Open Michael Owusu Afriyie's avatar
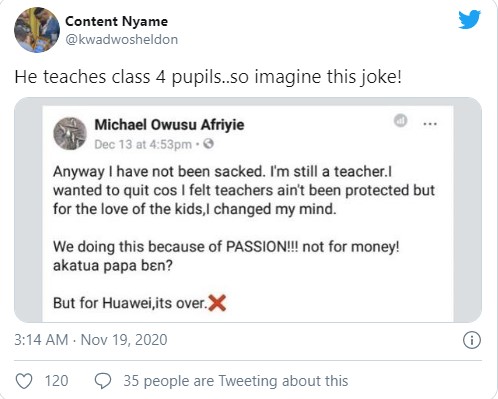 [x=70, y=133]
